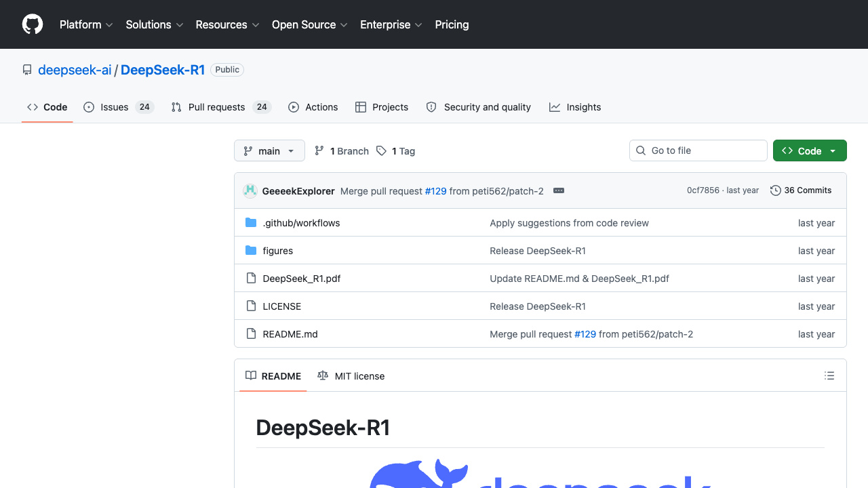Switch to the Projects tab
The image size is (868, 488).
[382, 107]
